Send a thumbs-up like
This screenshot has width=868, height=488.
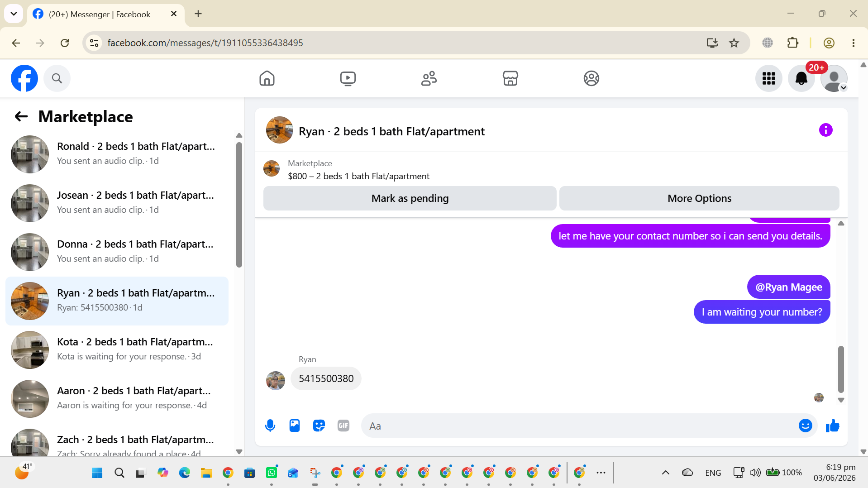pyautogui.click(x=832, y=426)
